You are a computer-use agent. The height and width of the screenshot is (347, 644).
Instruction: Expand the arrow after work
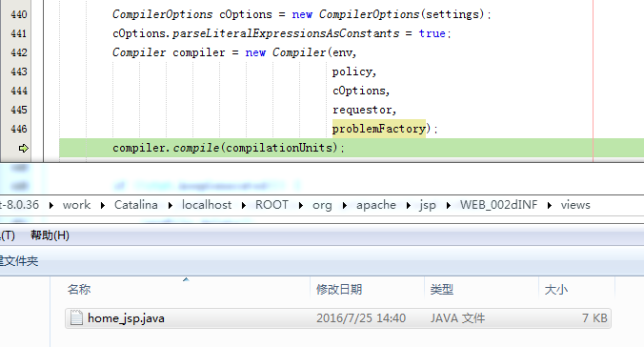[103, 205]
